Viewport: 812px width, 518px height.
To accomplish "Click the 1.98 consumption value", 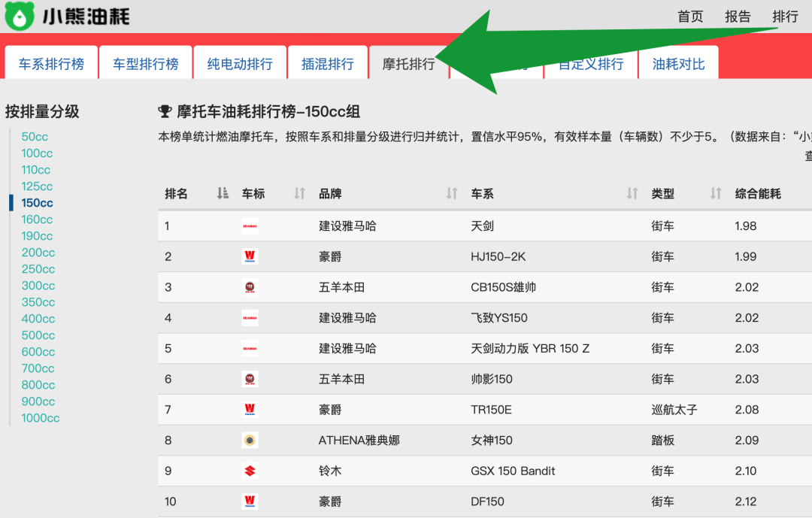I will [x=746, y=226].
